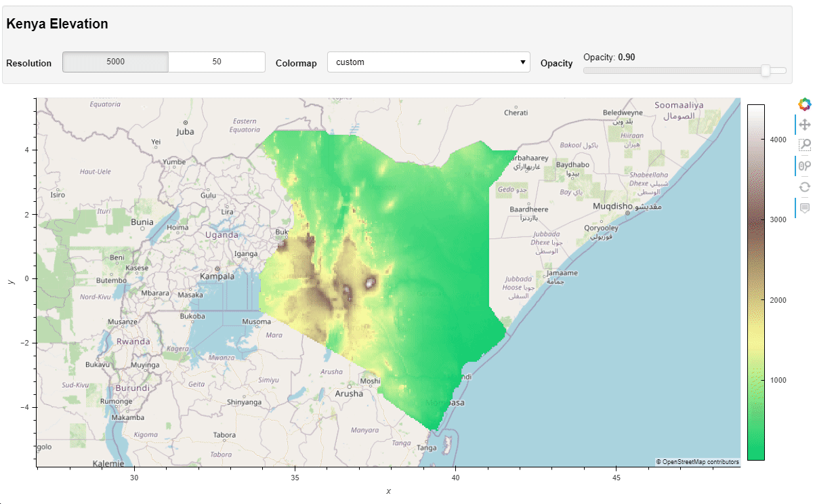
Task: Click the Bokeh logo icon
Action: click(804, 104)
